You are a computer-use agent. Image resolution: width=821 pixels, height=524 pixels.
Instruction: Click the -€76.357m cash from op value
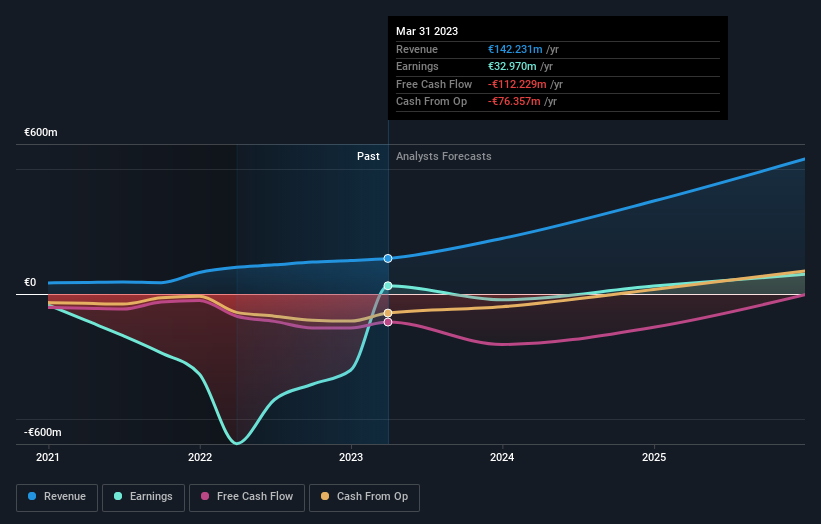pyautogui.click(x=514, y=102)
